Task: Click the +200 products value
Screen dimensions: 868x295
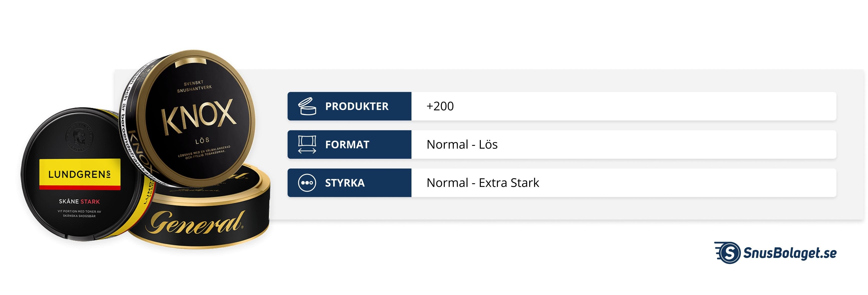Action: 440,106
